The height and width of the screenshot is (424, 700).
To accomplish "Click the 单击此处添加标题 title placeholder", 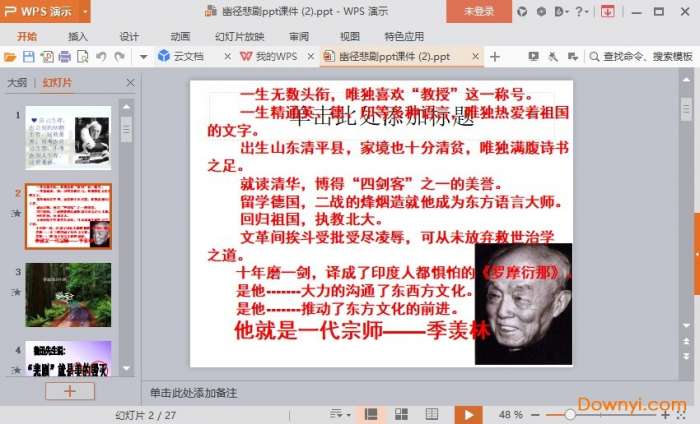I will pos(382,116).
